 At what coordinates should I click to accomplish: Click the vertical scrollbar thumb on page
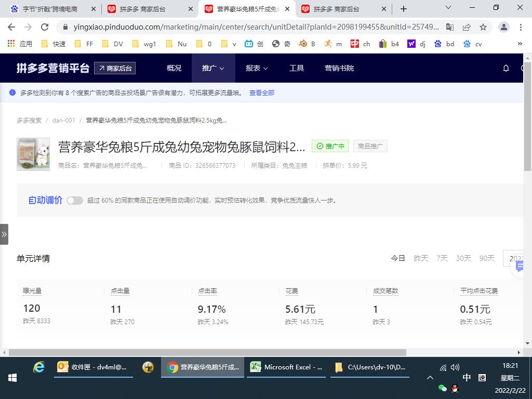528,116
